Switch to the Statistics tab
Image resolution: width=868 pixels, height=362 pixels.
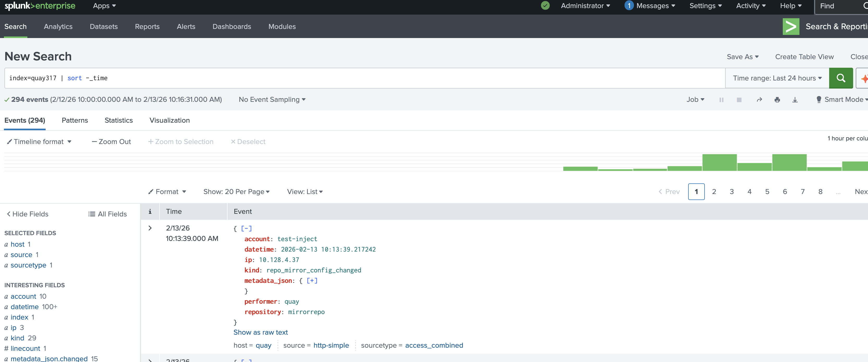(119, 120)
